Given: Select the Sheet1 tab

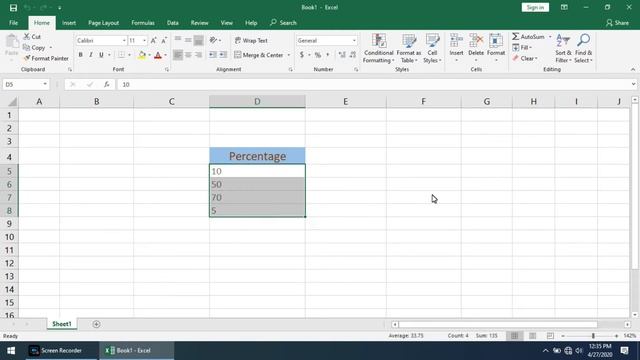Looking at the screenshot, I should point(62,324).
